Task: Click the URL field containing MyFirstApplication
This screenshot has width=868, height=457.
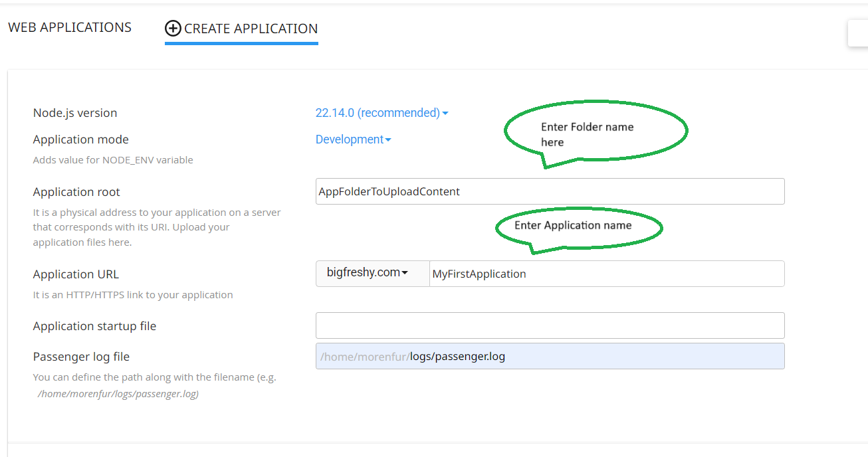Action: (x=606, y=274)
